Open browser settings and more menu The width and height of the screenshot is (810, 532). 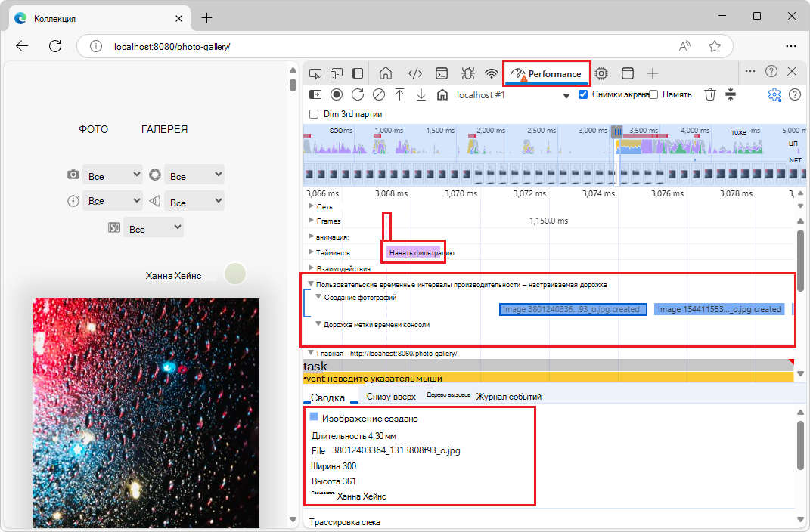click(791, 46)
